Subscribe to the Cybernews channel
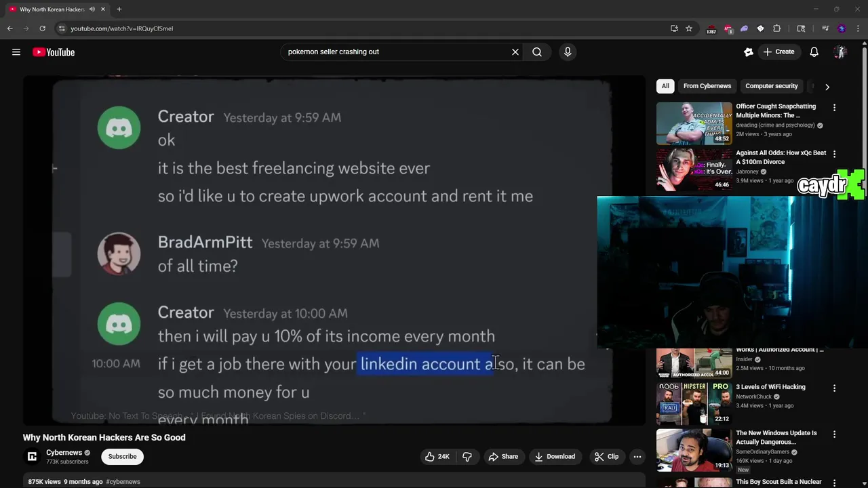 (x=123, y=457)
